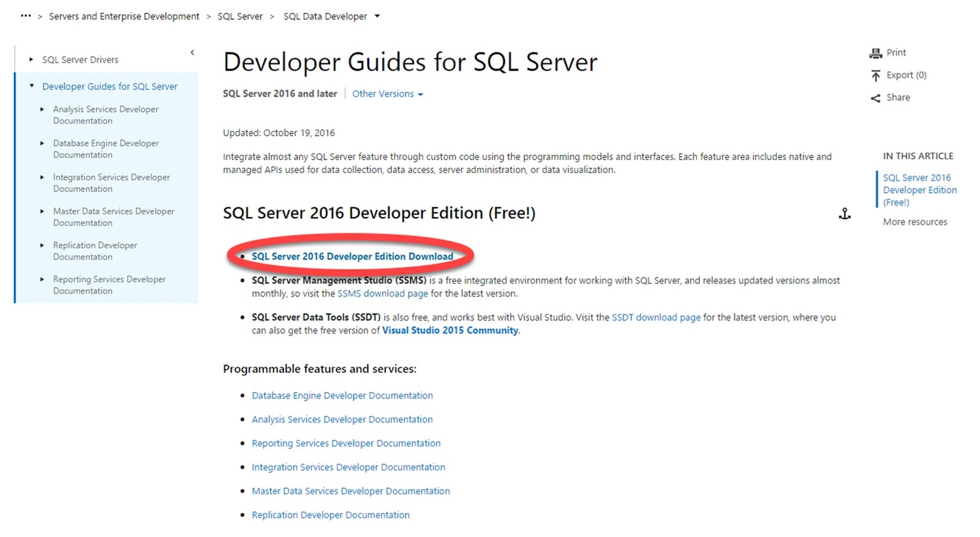
Task: Open Replication Developer Documentation list link
Action: [x=331, y=515]
